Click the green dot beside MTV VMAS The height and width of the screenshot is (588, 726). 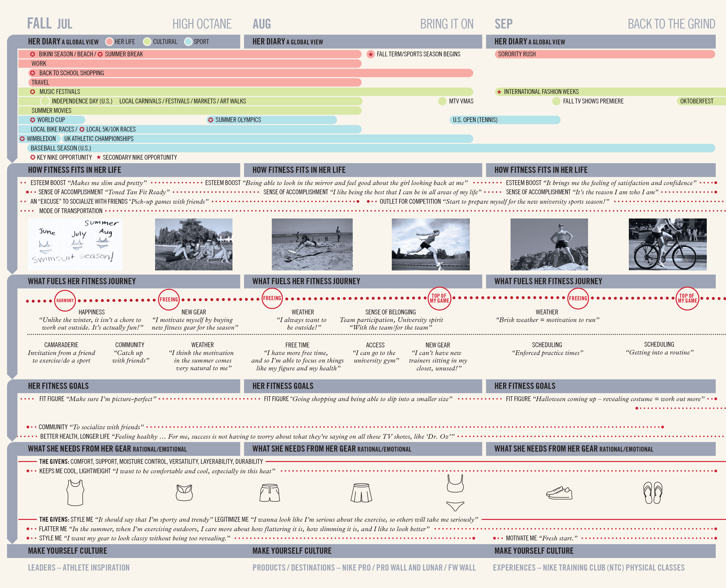click(442, 101)
